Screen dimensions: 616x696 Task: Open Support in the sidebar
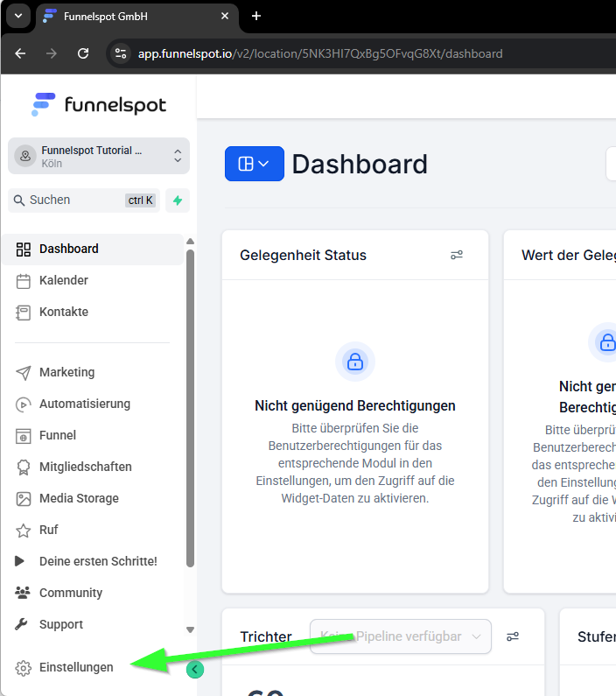93,624
